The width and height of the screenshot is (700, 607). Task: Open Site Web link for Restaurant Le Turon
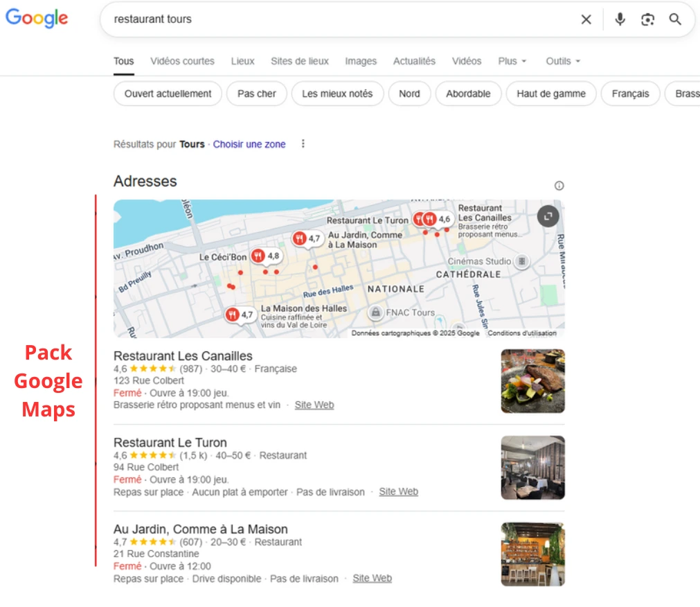click(x=398, y=492)
